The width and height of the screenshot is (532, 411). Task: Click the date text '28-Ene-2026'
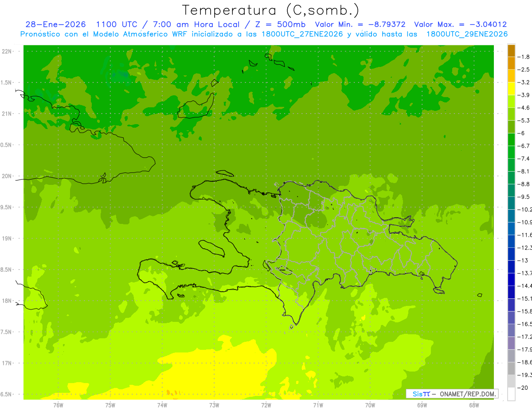tap(56, 24)
